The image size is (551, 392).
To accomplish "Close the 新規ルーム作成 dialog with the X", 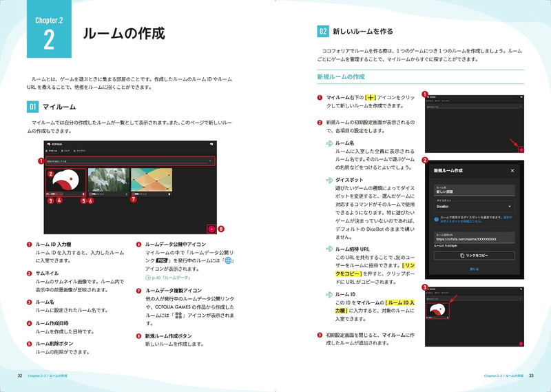I will pyautogui.click(x=512, y=171).
